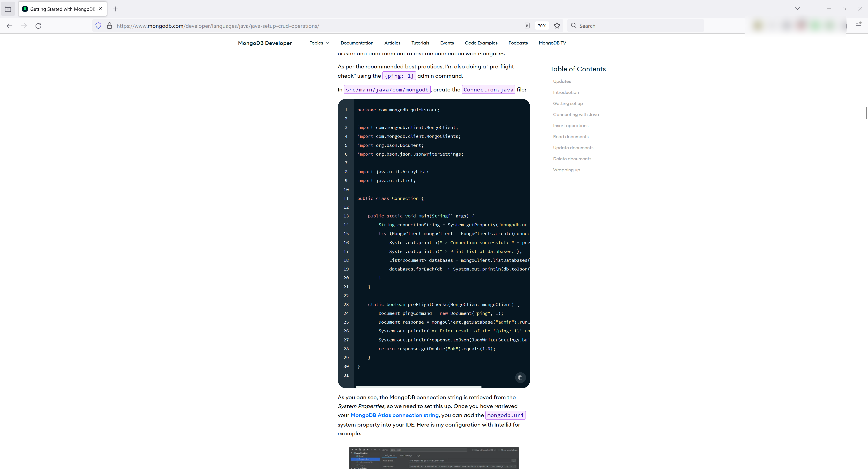Open a new browser tab

coord(115,9)
